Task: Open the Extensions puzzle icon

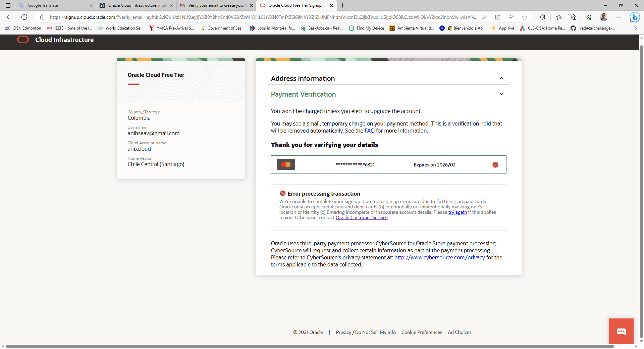Action: pyautogui.click(x=542, y=17)
